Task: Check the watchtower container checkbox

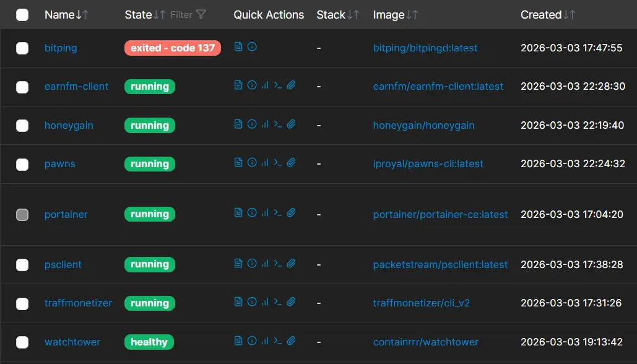Action: 22,342
